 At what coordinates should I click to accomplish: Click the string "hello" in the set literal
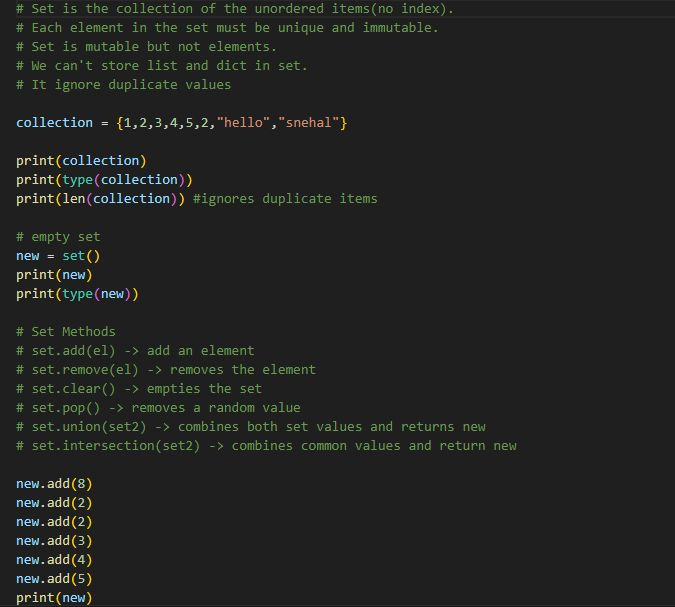pos(243,123)
